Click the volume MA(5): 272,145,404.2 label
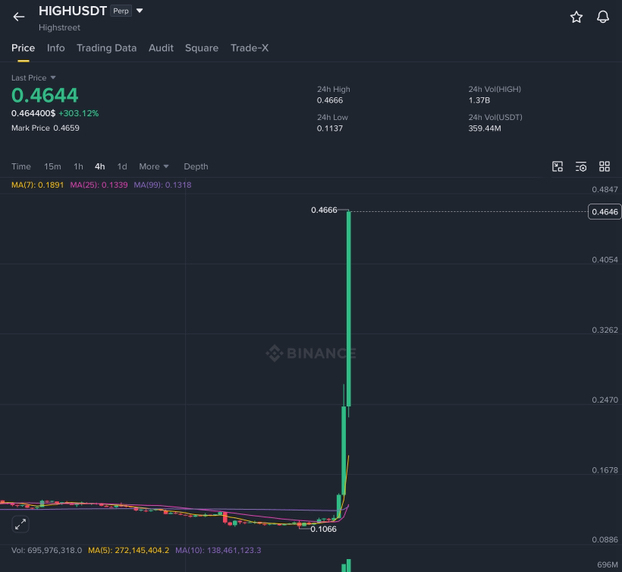The width and height of the screenshot is (622, 572). [x=129, y=550]
